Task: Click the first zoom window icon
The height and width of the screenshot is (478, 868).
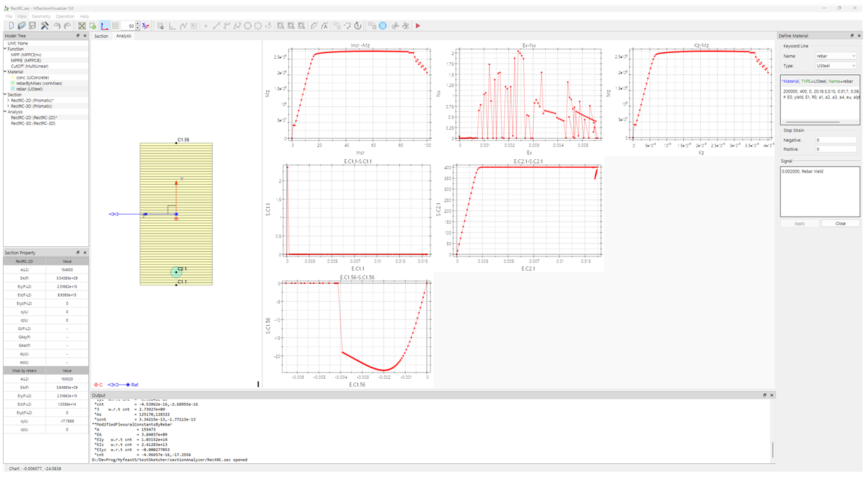Action: pos(280,25)
